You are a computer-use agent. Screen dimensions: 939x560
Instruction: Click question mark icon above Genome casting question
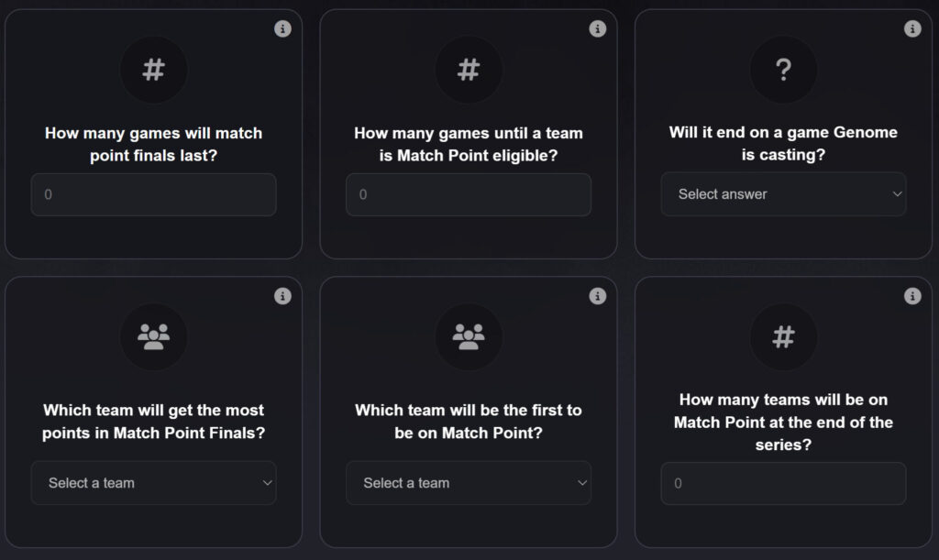pos(783,70)
